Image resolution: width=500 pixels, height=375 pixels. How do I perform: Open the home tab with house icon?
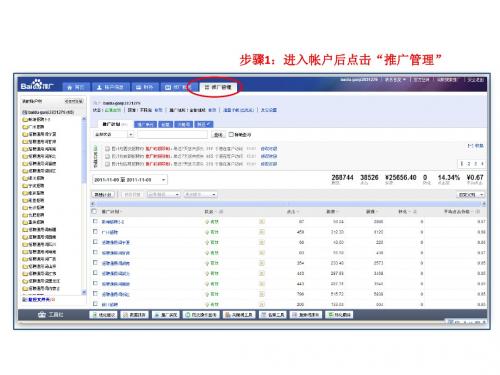click(x=76, y=87)
